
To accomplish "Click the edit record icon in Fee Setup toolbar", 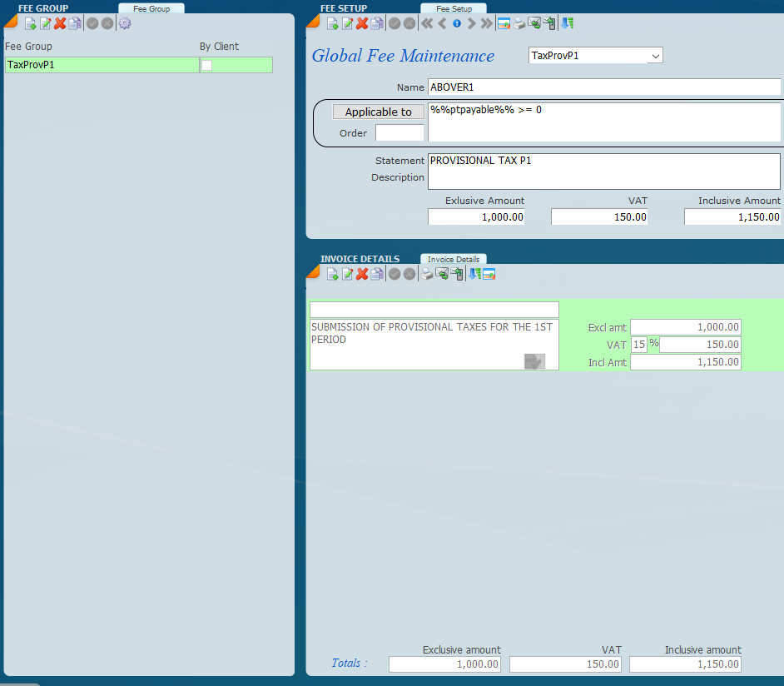I will 347,23.
